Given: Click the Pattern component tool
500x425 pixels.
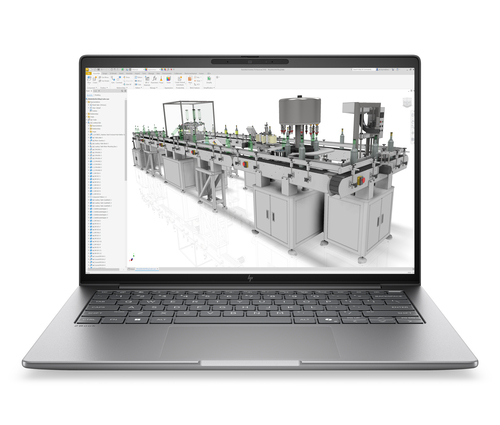Looking at the screenshot, I should pyautogui.click(x=138, y=77).
